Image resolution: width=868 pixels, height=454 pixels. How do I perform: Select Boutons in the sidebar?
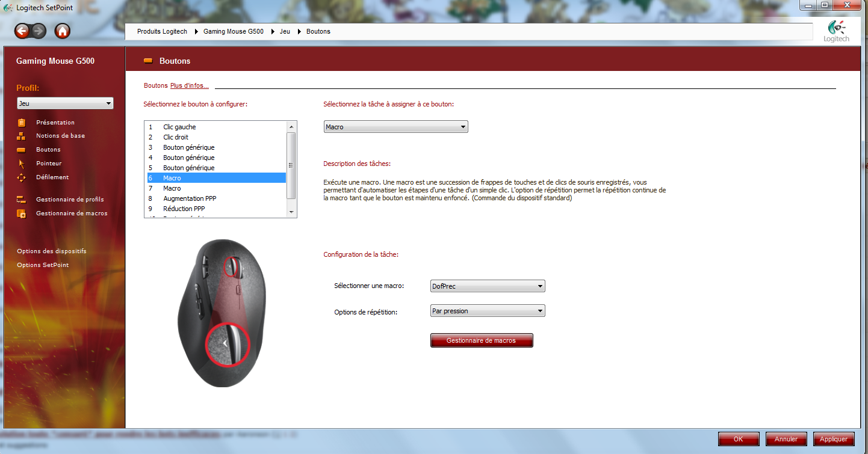[48, 150]
